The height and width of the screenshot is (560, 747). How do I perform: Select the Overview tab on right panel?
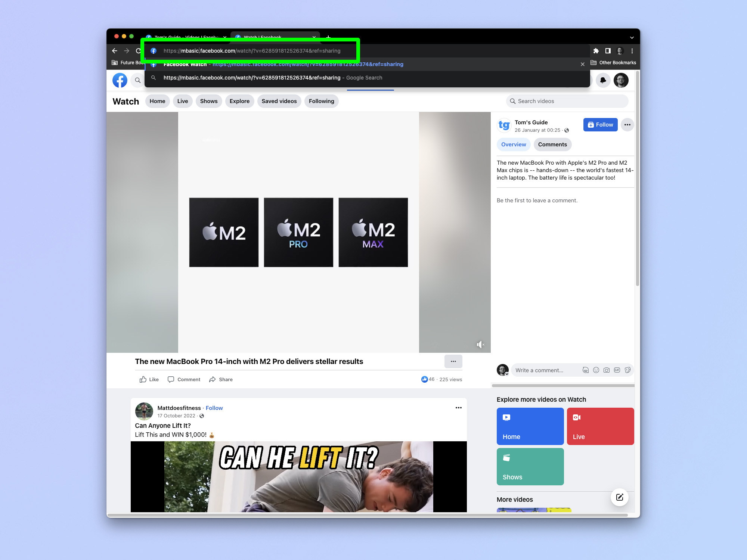pyautogui.click(x=514, y=144)
